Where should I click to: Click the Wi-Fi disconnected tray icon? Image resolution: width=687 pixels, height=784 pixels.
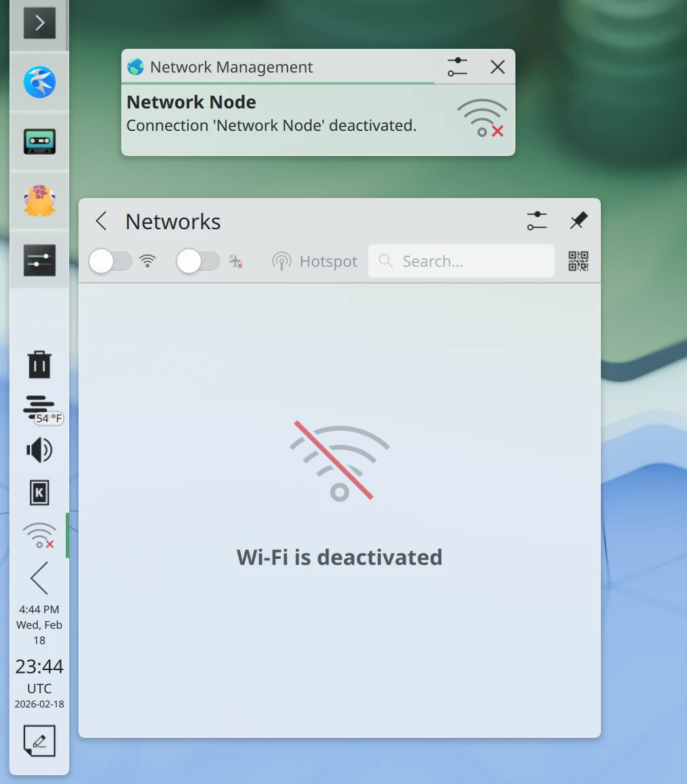pos(39,535)
